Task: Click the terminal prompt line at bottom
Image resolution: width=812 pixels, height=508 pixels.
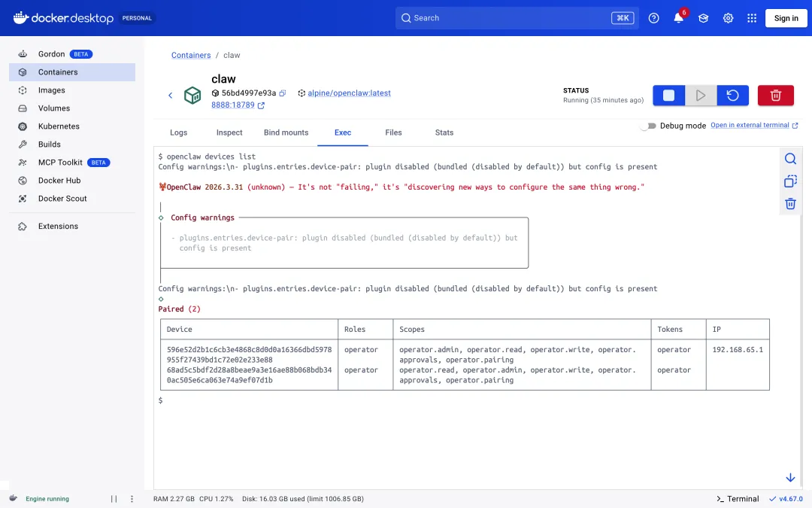Action: point(161,400)
